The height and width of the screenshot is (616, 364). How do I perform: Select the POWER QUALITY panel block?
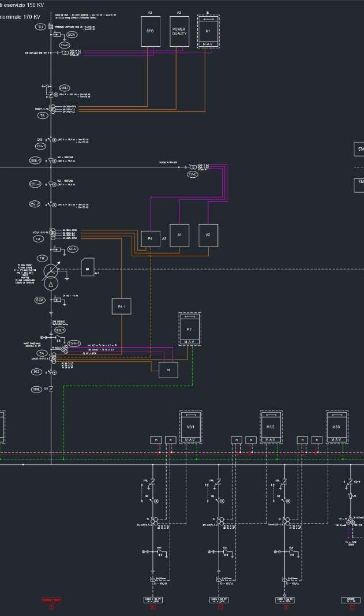(179, 31)
